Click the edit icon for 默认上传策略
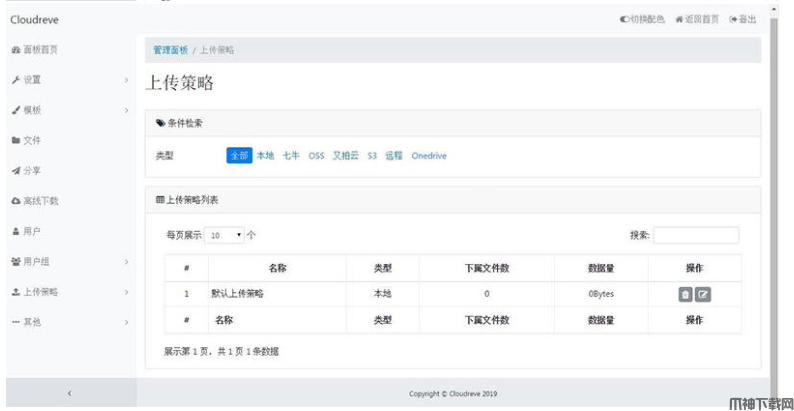This screenshot has width=794, height=411. (x=703, y=294)
